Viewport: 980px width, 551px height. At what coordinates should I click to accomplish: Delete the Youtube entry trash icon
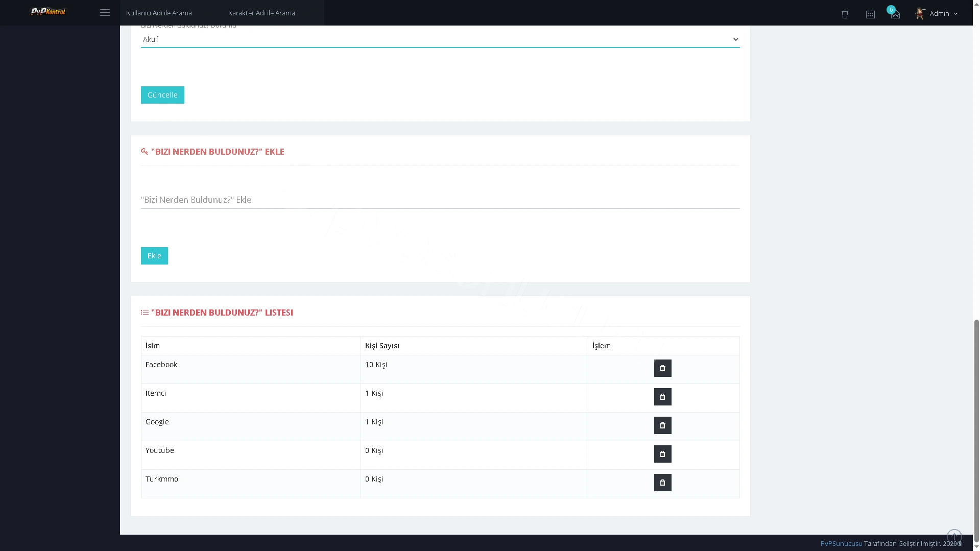tap(662, 454)
